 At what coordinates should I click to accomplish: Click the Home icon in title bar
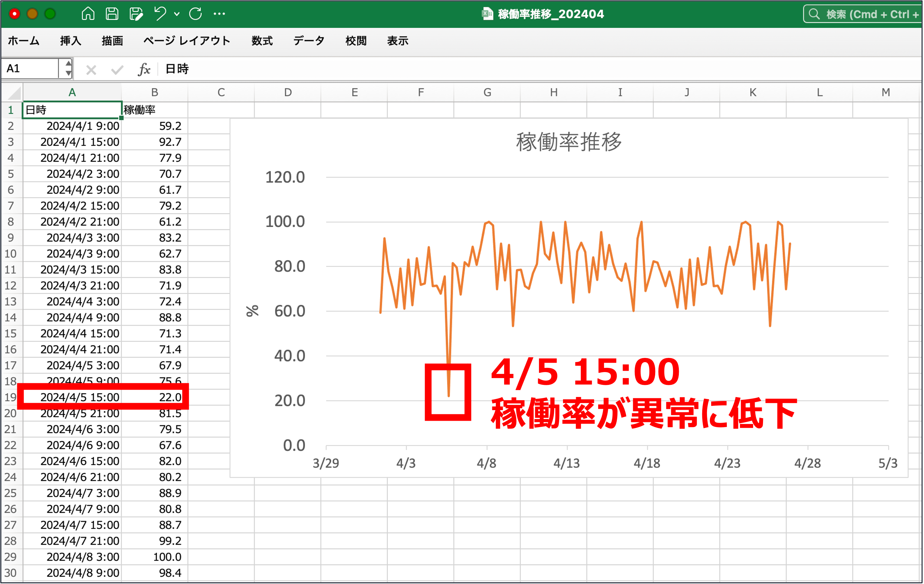coord(88,14)
